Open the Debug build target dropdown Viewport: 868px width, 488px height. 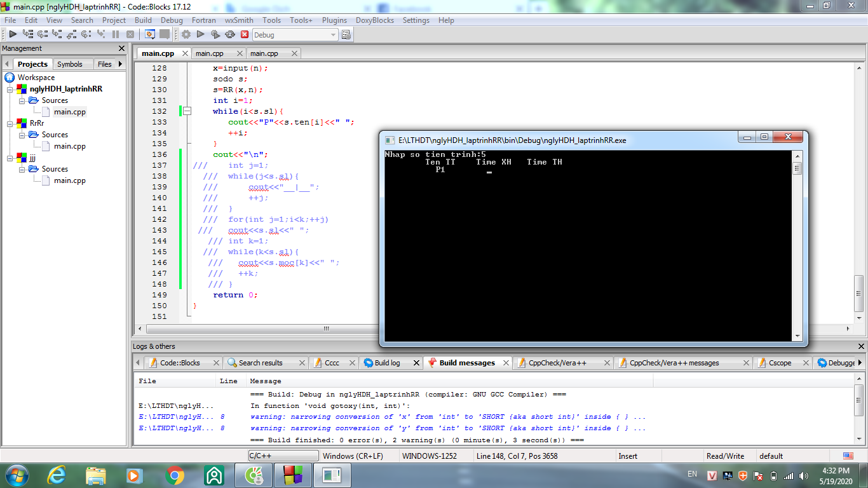pyautogui.click(x=333, y=35)
